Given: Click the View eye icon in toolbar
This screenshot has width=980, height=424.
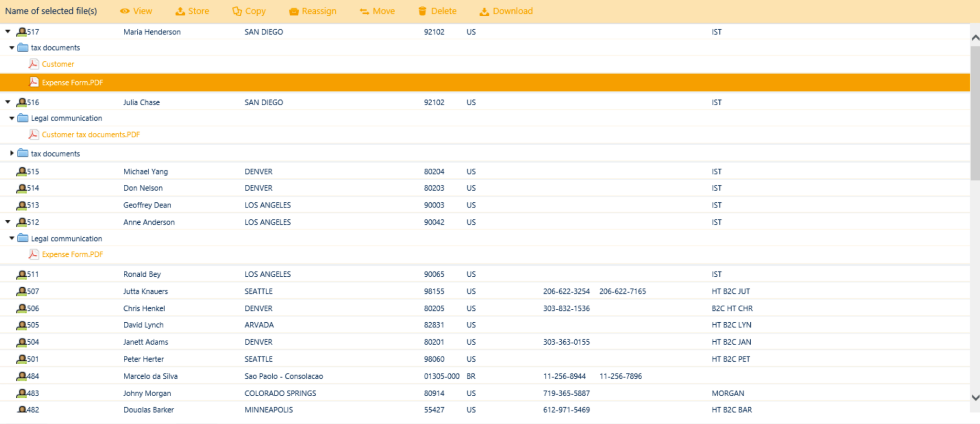Looking at the screenshot, I should click(x=124, y=11).
